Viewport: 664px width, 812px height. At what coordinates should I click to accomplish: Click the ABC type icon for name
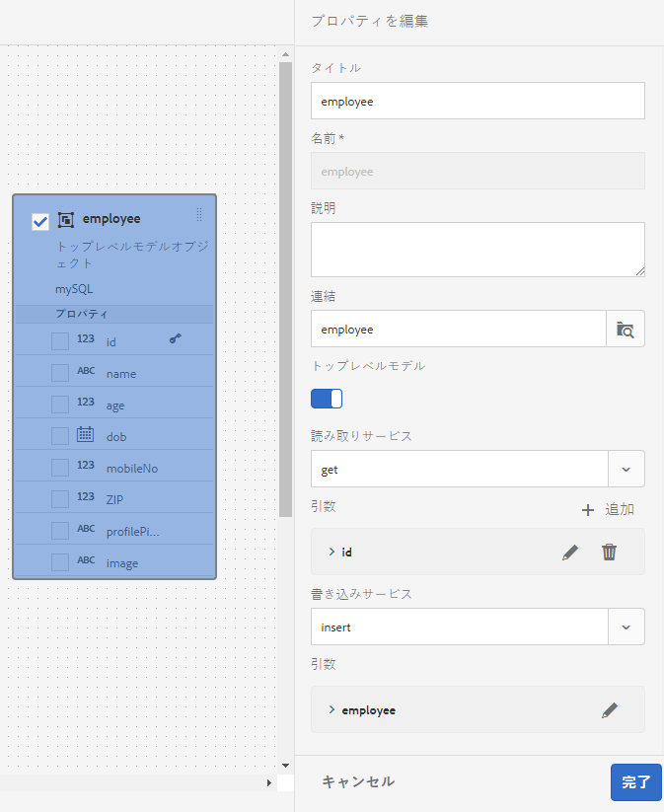click(86, 371)
